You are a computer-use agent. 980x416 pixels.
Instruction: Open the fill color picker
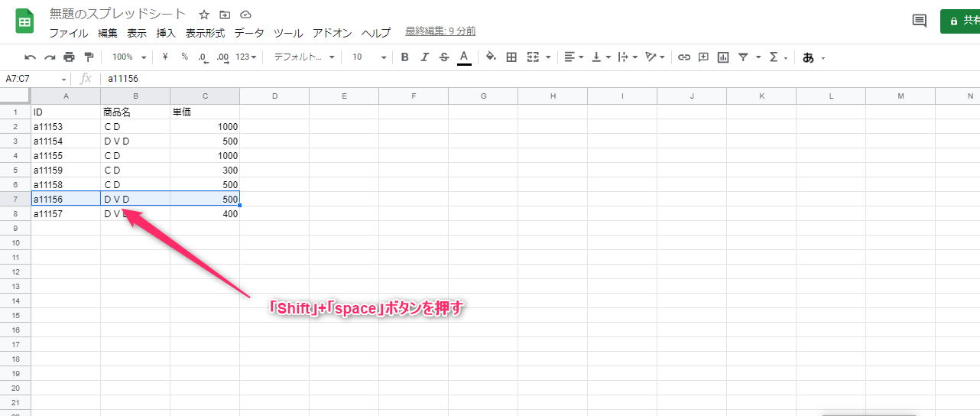491,57
